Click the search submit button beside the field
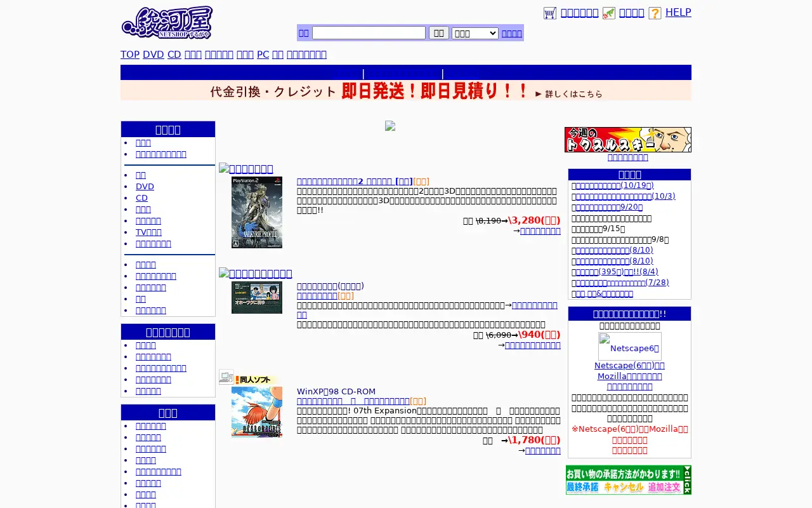 pyautogui.click(x=439, y=33)
